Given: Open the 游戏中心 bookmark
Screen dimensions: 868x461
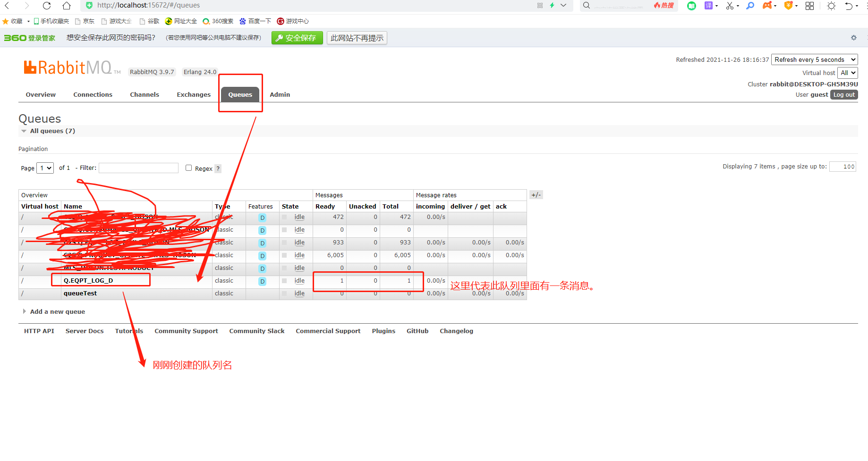Looking at the screenshot, I should coord(293,21).
